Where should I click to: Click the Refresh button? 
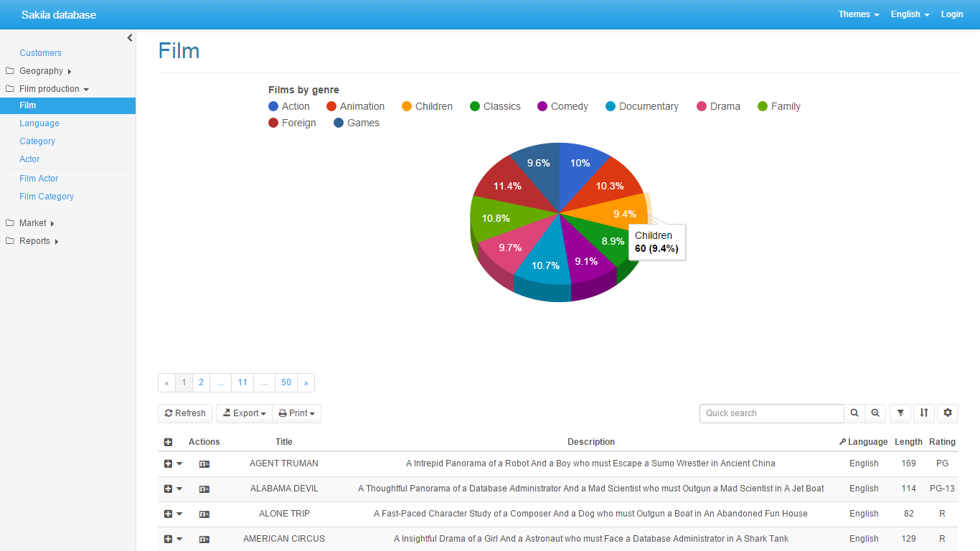(185, 414)
